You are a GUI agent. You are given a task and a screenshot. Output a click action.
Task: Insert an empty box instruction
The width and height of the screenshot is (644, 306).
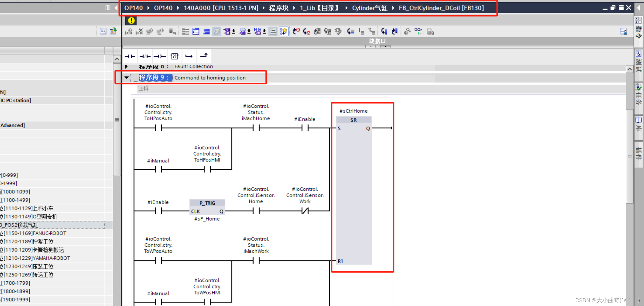pos(175,56)
